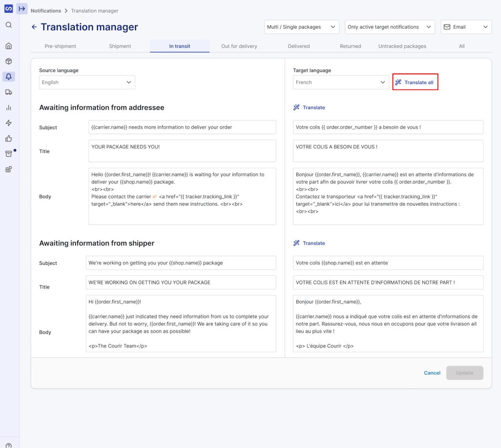
Task: Expand the sidebar with arrow icon
Action: pos(22,9)
